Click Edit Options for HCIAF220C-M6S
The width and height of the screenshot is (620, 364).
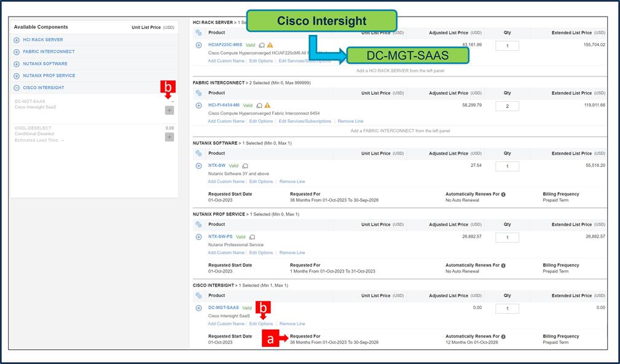(261, 61)
